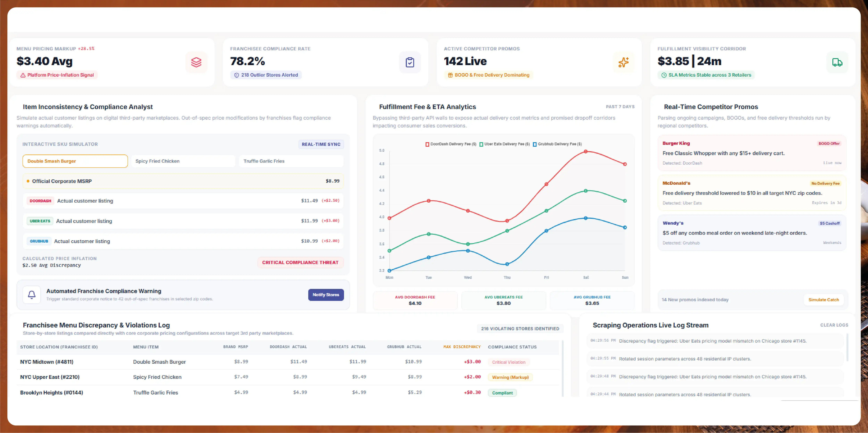Click the clock icon in SLA Metrics Stable badge
The image size is (868, 433).
point(664,75)
